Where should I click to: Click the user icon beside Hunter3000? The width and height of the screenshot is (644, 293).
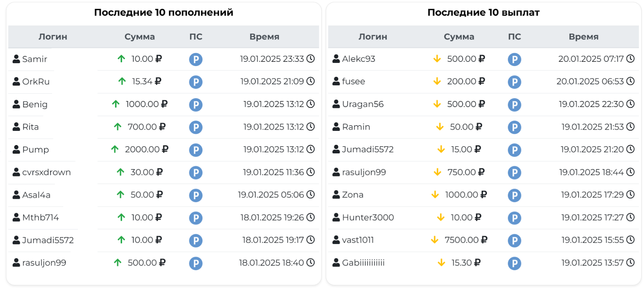click(x=336, y=218)
